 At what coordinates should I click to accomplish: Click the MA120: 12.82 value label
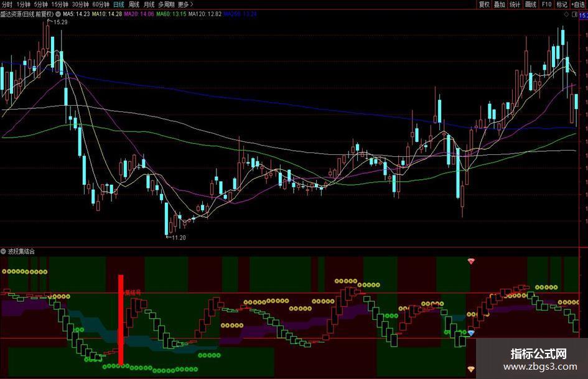tap(205, 14)
